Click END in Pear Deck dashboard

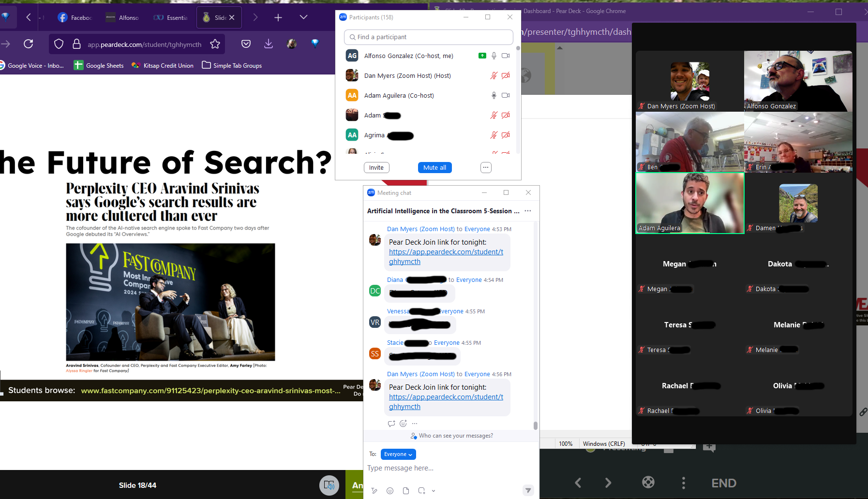(x=724, y=483)
